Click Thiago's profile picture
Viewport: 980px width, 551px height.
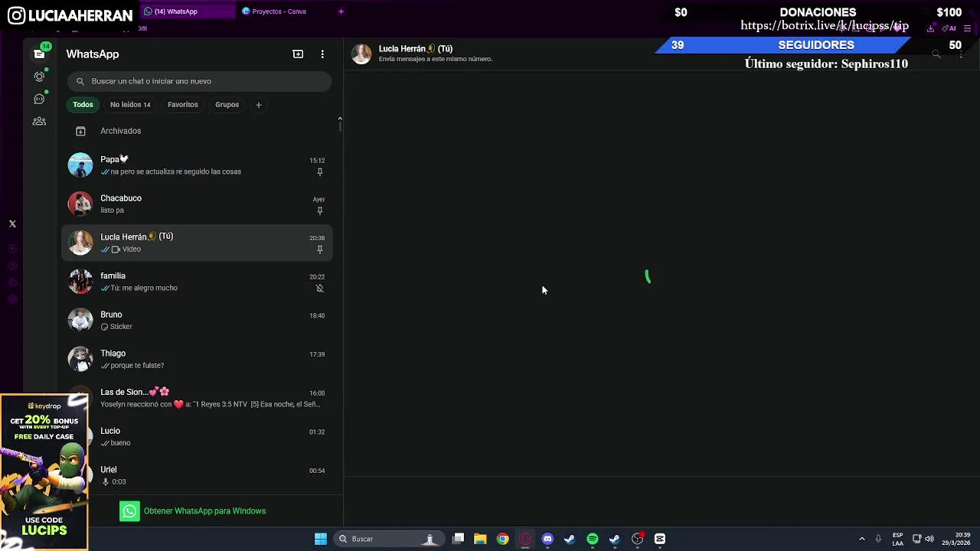click(x=80, y=359)
